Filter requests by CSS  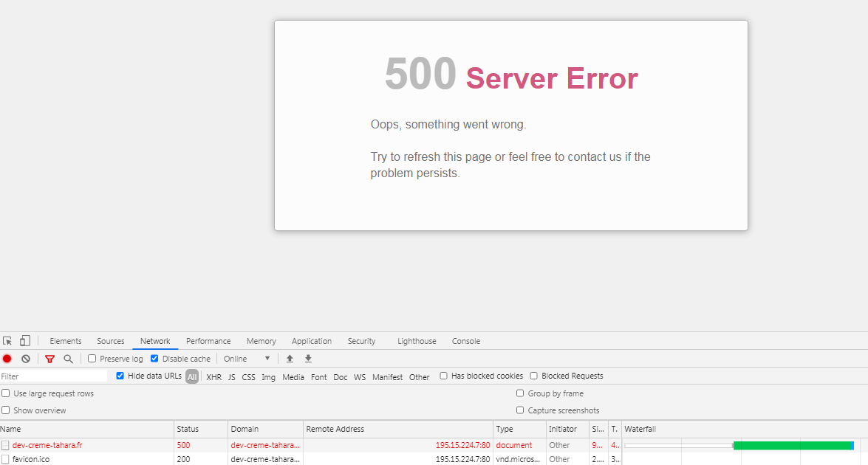coord(248,377)
